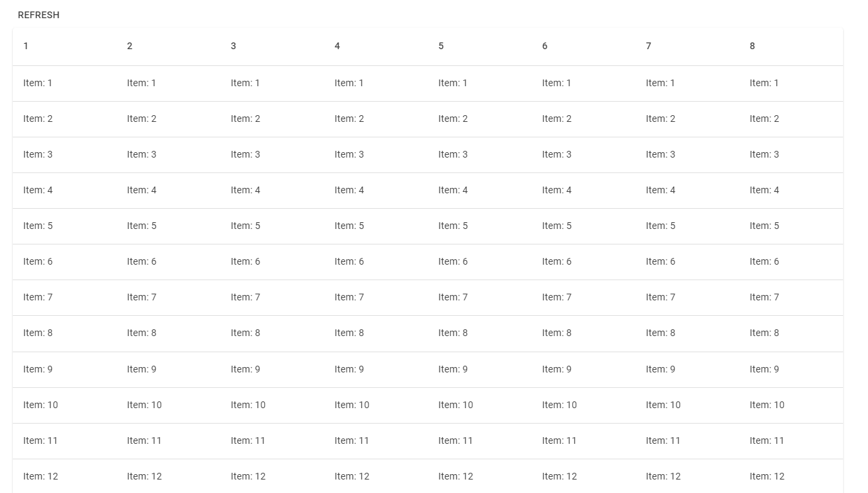Select column header 1
The image size is (868, 493).
(26, 46)
